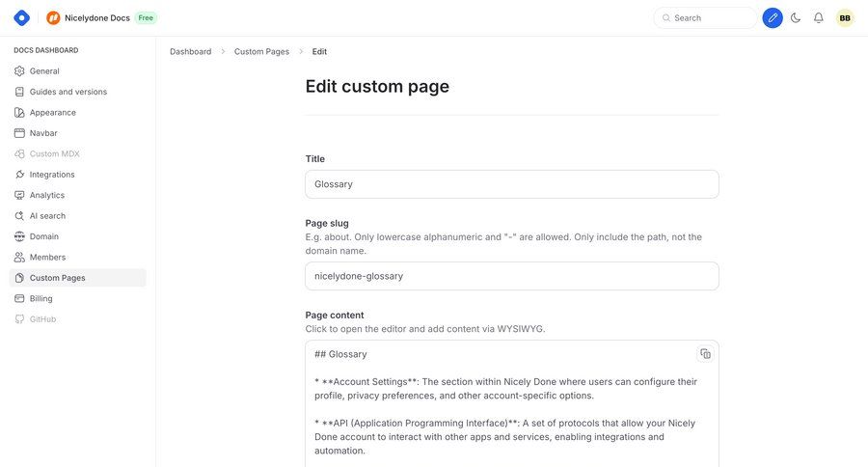868x467 pixels.
Task: Click the search magnifier icon
Action: [666, 17]
